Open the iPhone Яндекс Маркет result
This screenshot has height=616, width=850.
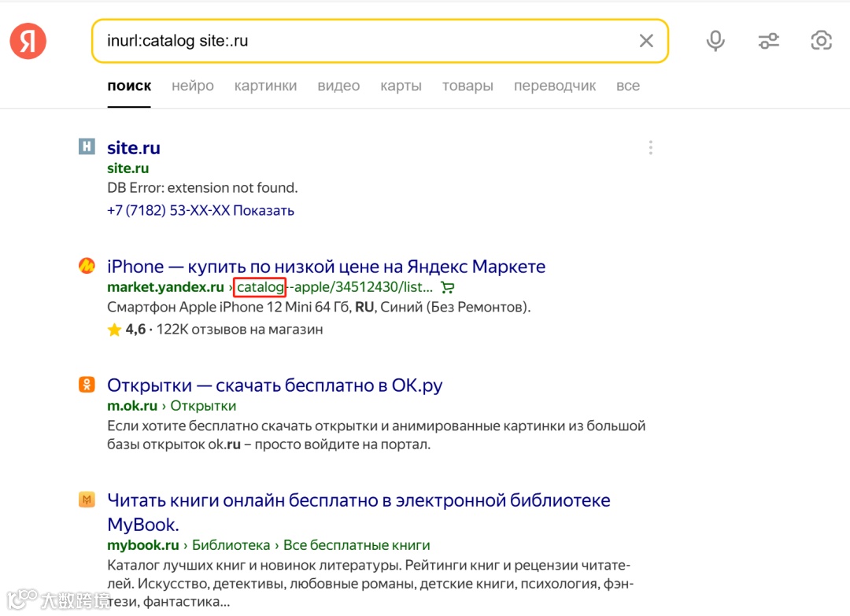[x=327, y=267]
